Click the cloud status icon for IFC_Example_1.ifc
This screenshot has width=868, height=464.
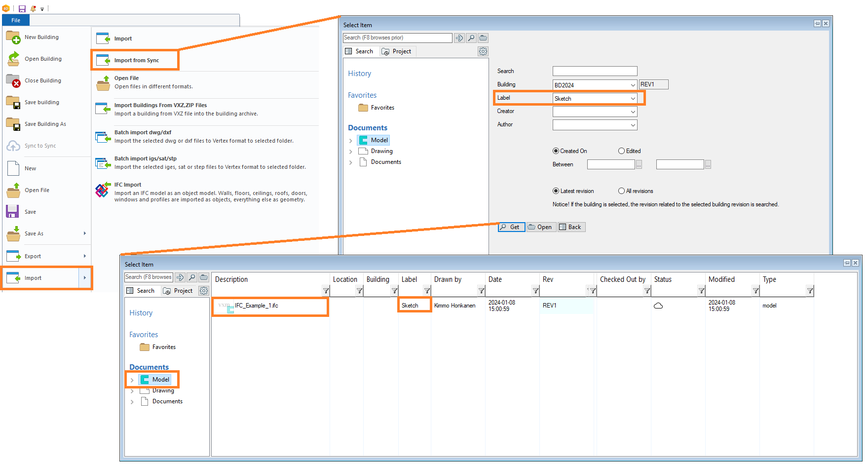point(658,306)
